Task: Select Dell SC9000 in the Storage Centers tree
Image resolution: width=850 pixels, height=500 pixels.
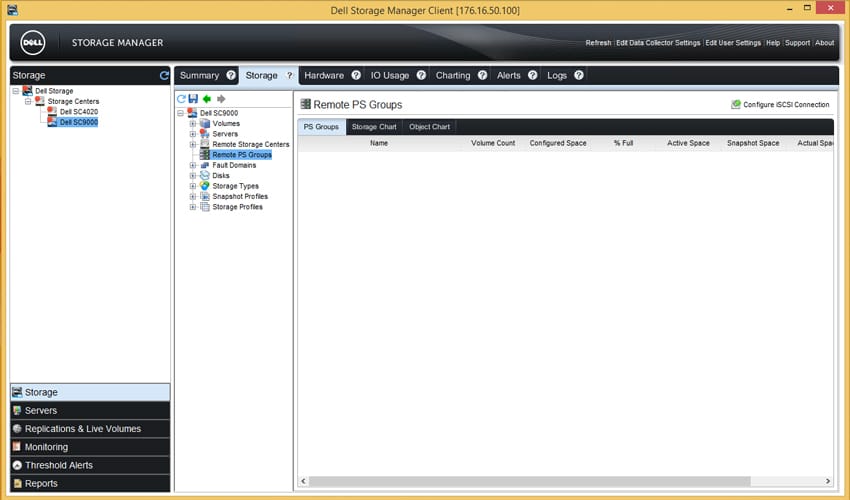Action: tap(79, 123)
